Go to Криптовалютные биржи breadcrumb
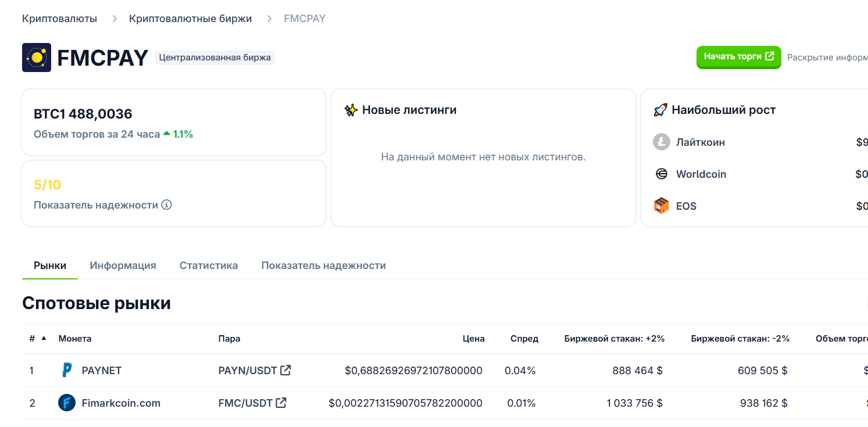 pos(191,19)
